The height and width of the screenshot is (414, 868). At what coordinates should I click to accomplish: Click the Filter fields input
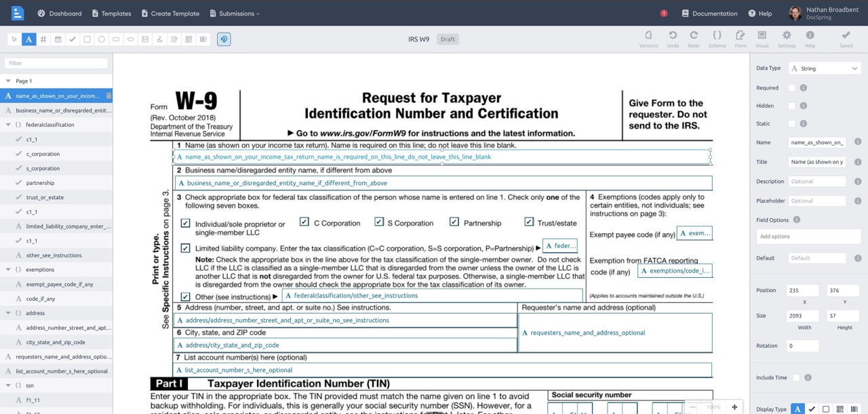pyautogui.click(x=56, y=63)
